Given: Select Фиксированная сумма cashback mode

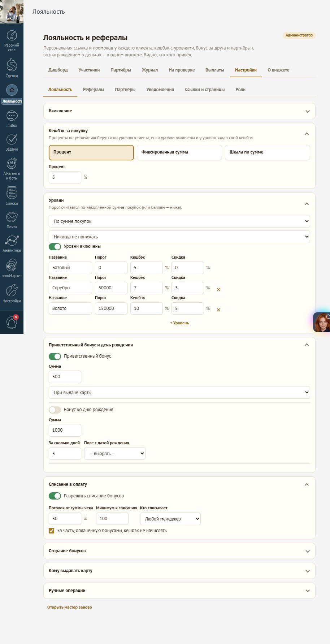Looking at the screenshot, I should tap(179, 152).
